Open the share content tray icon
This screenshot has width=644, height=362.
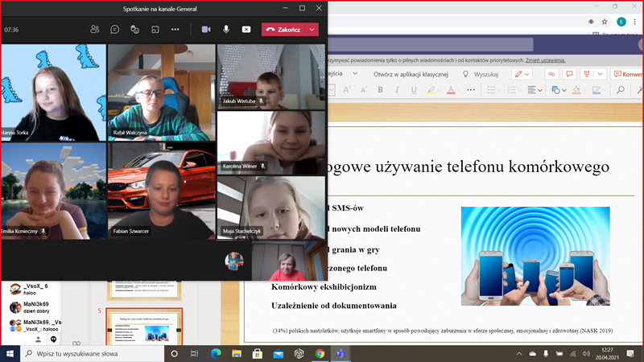pos(246,29)
